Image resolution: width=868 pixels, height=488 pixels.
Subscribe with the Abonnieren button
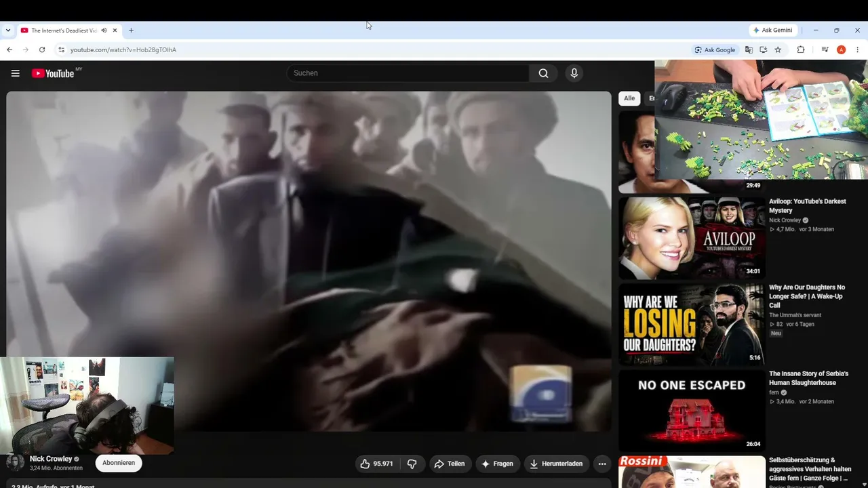click(119, 463)
